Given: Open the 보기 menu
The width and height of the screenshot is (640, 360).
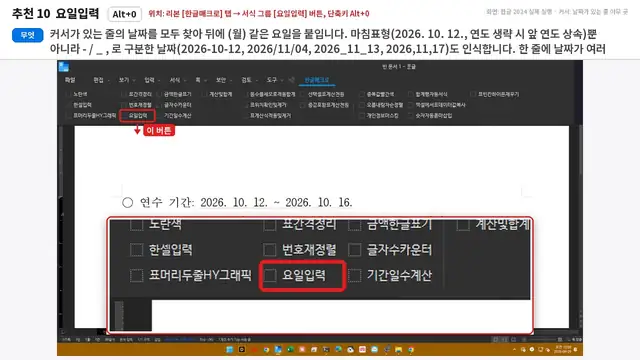Looking at the screenshot, I should (124, 80).
